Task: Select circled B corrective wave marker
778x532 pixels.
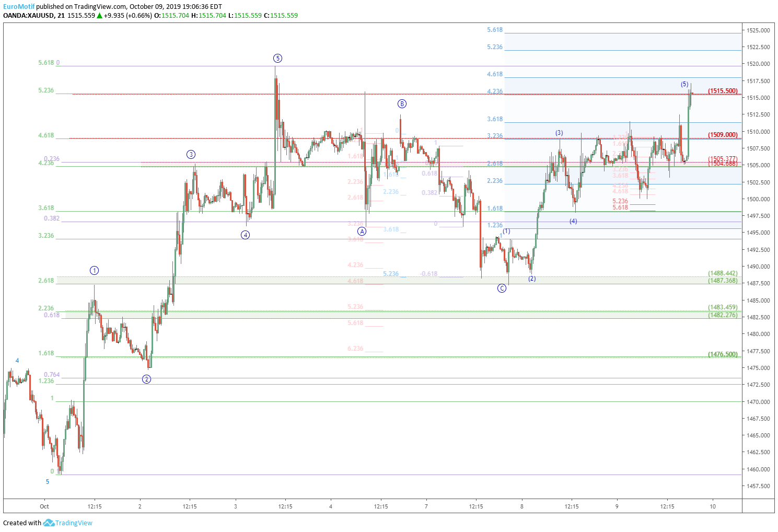Action: [x=401, y=103]
